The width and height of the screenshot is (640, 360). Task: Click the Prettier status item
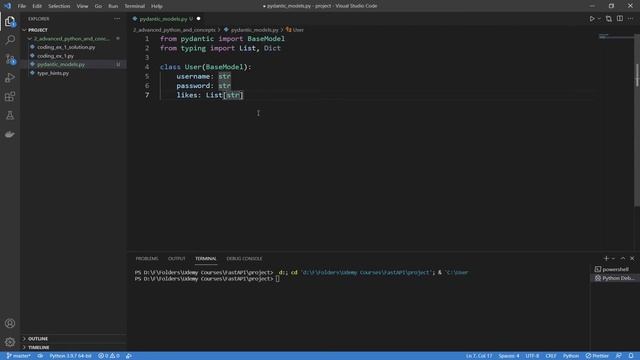(597, 356)
